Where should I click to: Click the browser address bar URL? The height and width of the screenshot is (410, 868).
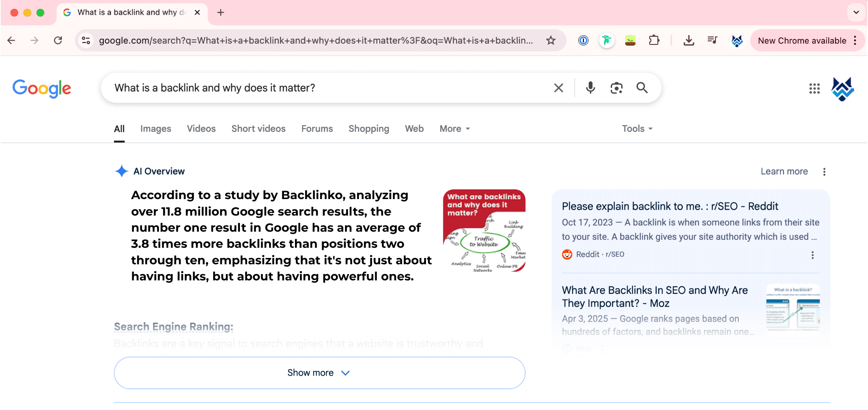[316, 41]
